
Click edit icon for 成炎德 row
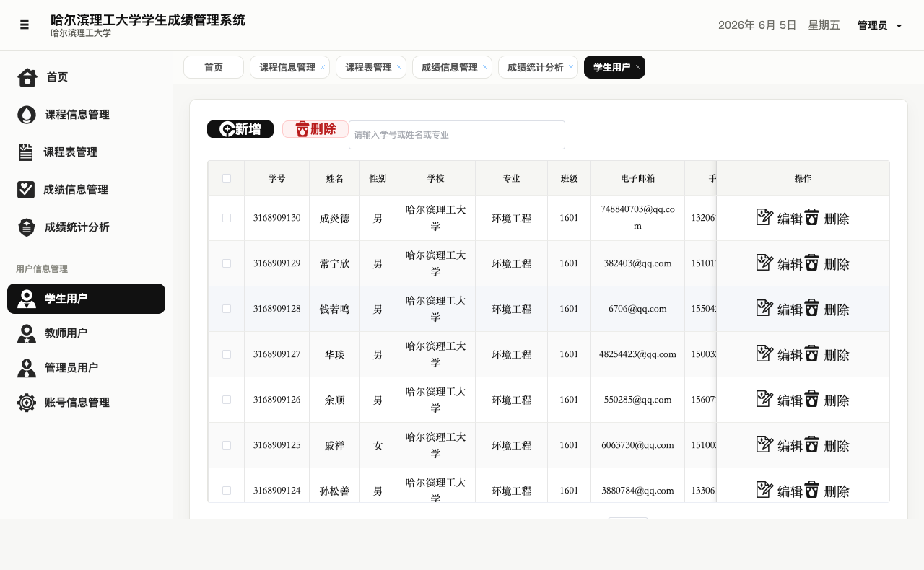click(764, 217)
